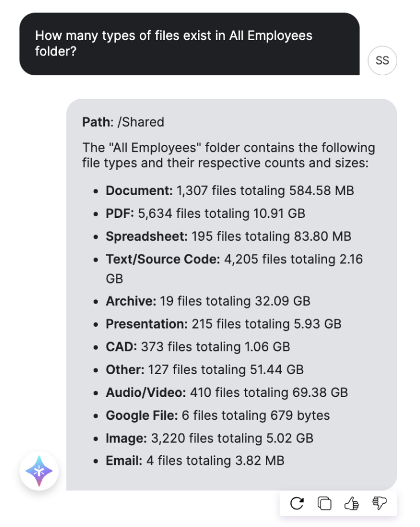
Task: Open the AI assistant sparkle icon
Action: [39, 471]
